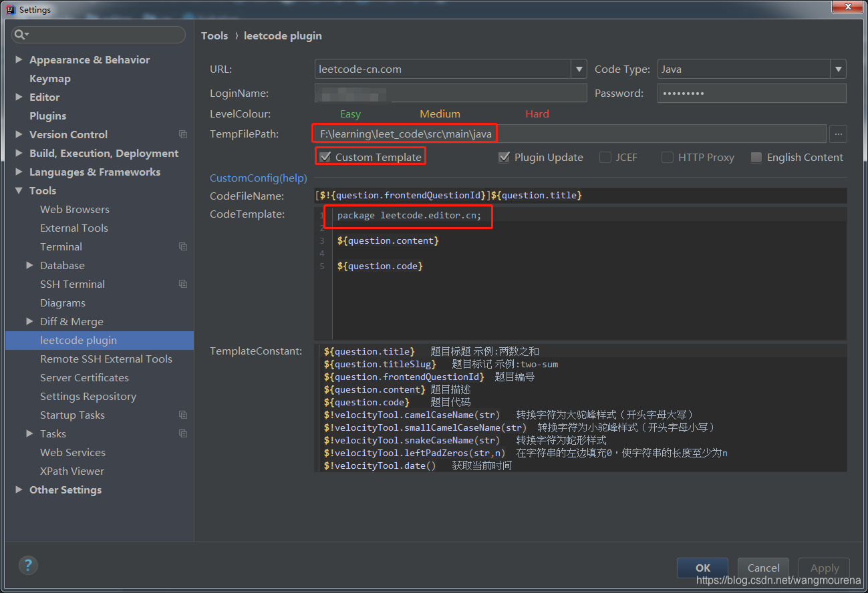
Task: Click the TempFilePath input field
Action: [x=570, y=134]
